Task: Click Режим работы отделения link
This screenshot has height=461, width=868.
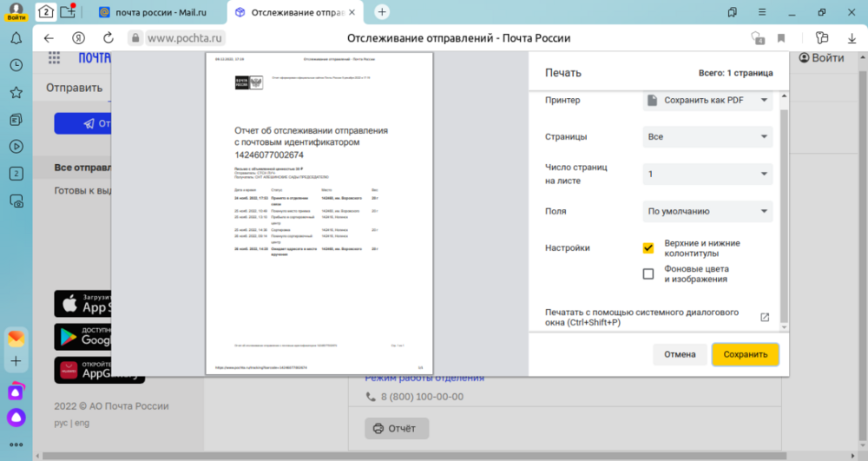Action: [424, 379]
